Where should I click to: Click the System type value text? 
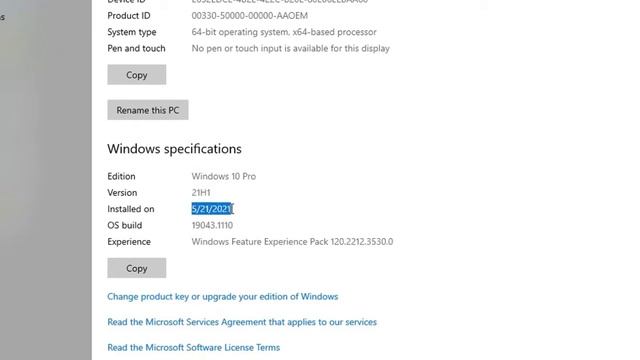click(x=284, y=32)
